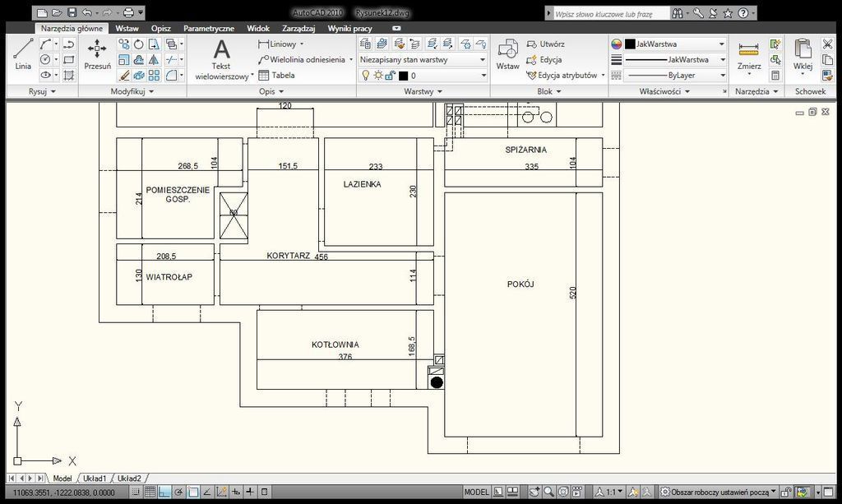Select the Fillet tool icon
842x504 pixels.
click(171, 75)
